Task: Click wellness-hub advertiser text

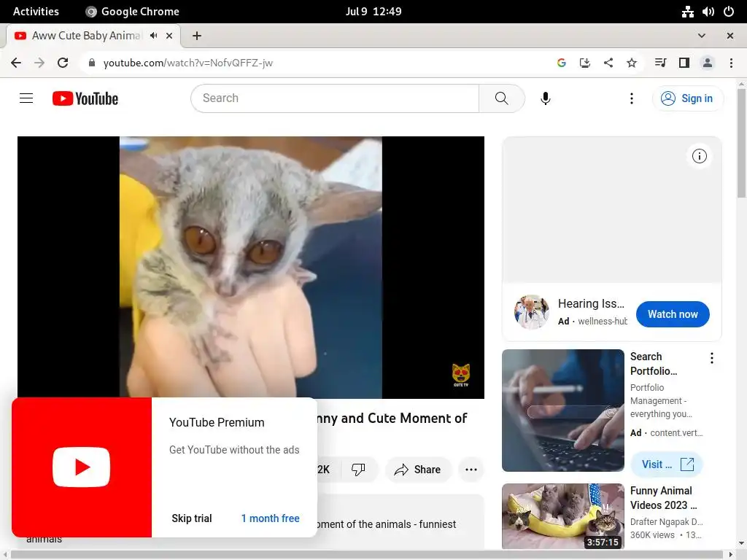Action: (603, 322)
